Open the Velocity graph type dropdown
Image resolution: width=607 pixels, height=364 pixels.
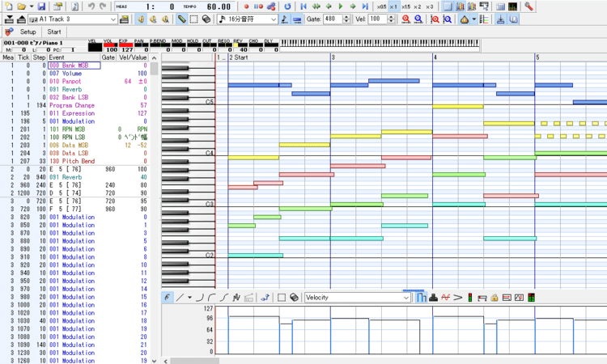pos(406,298)
